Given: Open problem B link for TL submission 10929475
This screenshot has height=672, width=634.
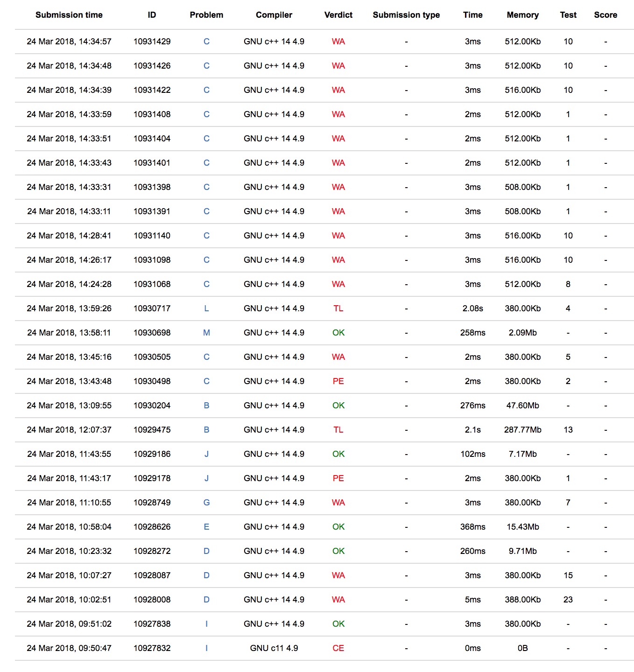Looking at the screenshot, I should [x=206, y=430].
